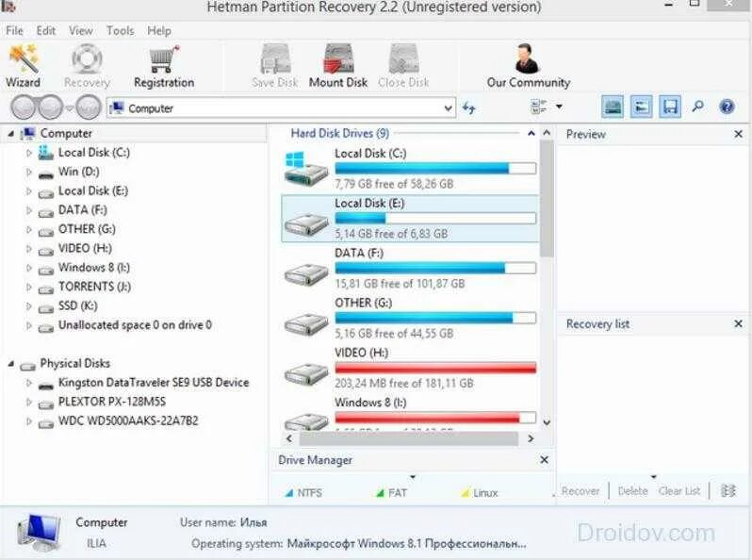The image size is (752, 560).
Task: Close the Preview panel
Action: click(x=738, y=134)
